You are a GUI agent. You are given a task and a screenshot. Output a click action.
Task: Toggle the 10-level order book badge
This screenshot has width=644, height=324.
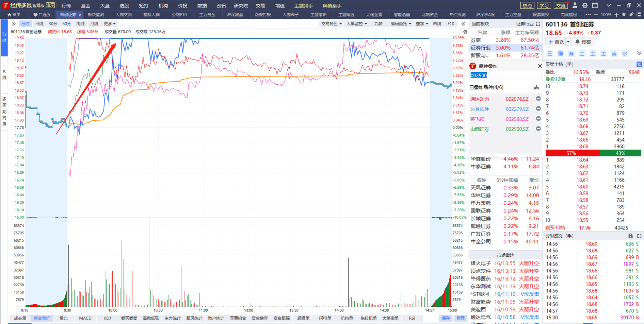tap(639, 64)
